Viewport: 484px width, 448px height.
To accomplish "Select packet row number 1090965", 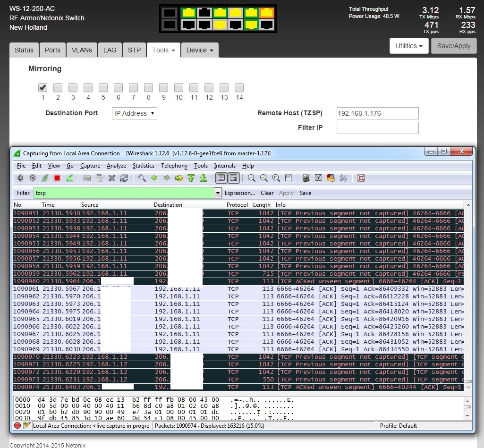I will (x=238, y=319).
